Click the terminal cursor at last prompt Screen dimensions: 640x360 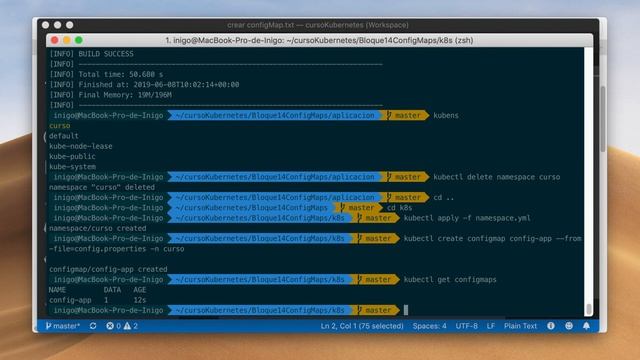(406, 310)
